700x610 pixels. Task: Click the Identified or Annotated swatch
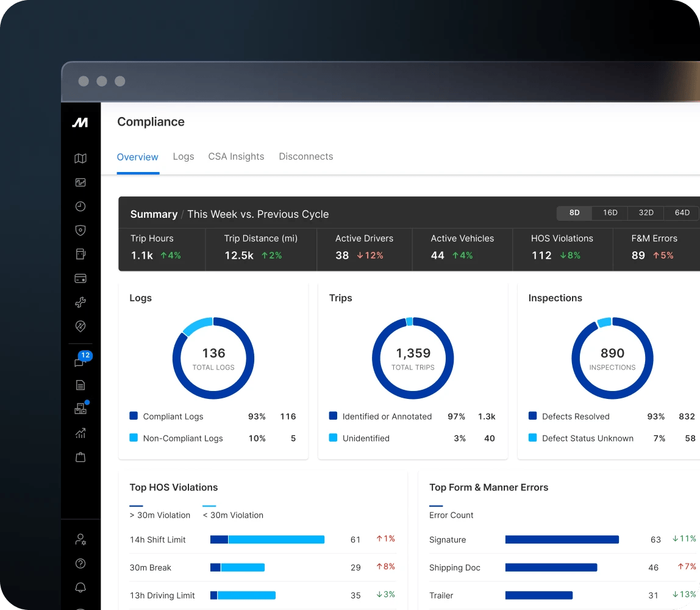click(333, 416)
